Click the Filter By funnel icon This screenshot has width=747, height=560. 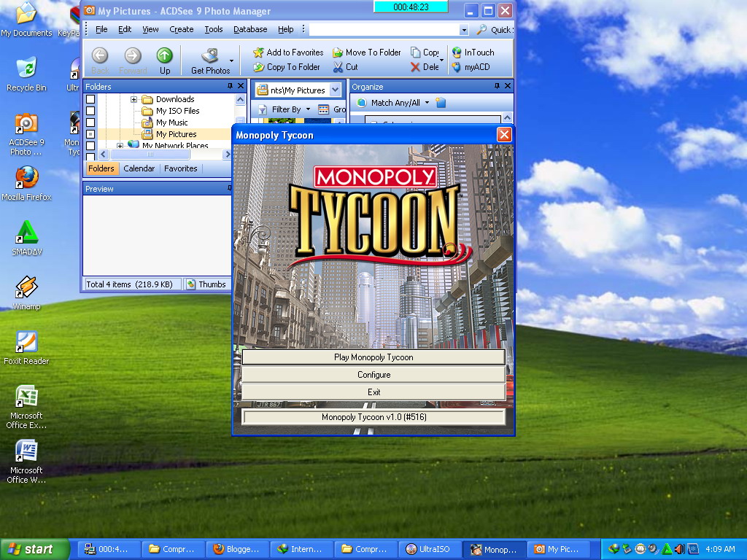[x=262, y=109]
